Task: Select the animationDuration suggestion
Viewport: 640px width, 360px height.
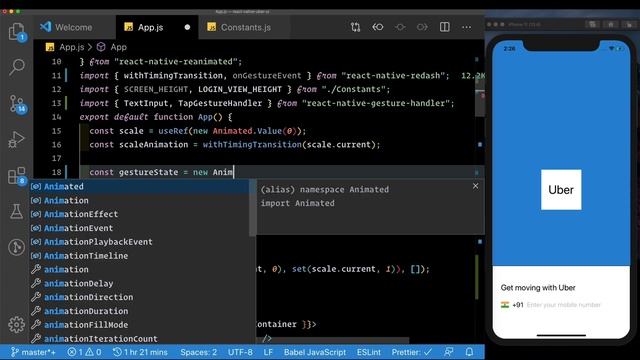Action: tap(140, 311)
